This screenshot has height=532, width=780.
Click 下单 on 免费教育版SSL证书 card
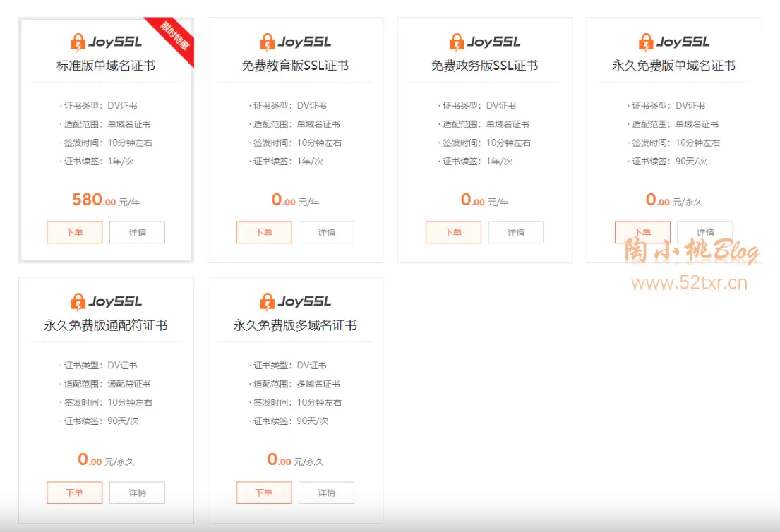click(264, 232)
